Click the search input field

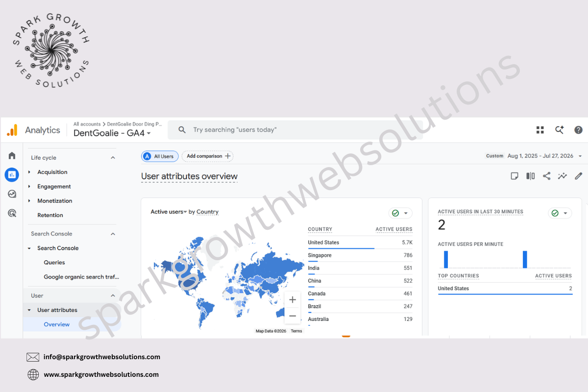[x=295, y=130]
